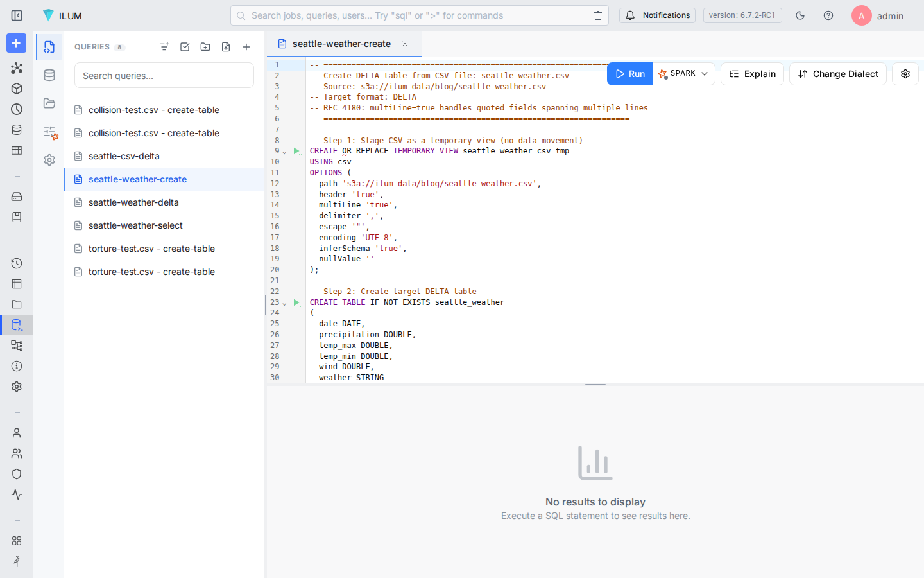924x578 pixels.
Task: Open the database catalog panel icon
Action: (x=49, y=75)
